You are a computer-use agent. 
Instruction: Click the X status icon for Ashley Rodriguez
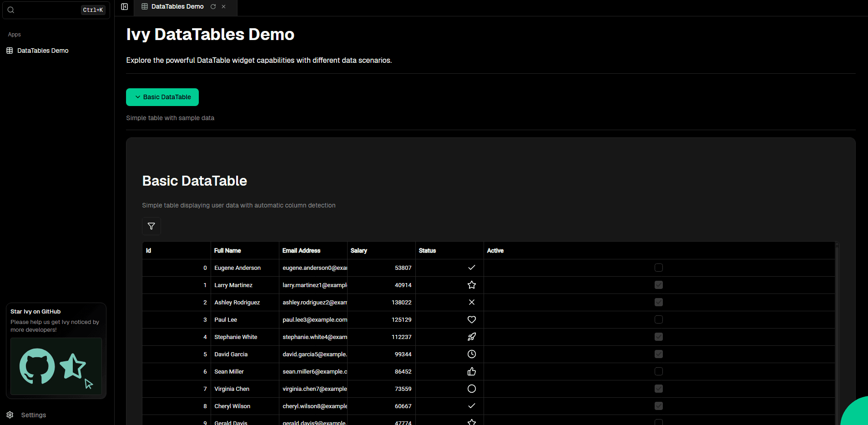click(x=471, y=302)
